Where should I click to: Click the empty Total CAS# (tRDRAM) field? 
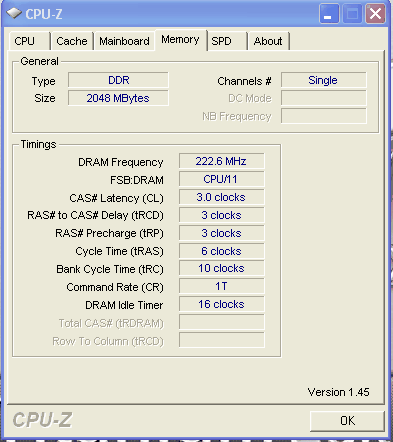coord(221,322)
